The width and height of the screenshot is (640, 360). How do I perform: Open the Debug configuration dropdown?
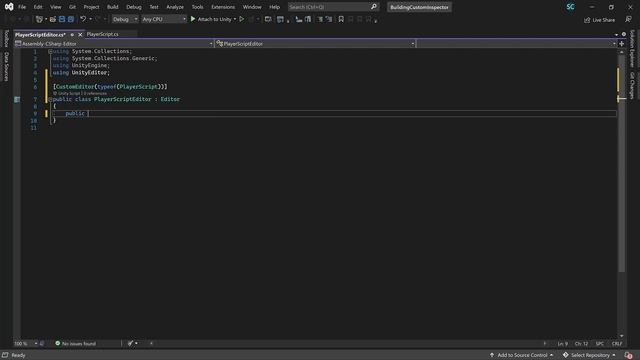[125, 19]
